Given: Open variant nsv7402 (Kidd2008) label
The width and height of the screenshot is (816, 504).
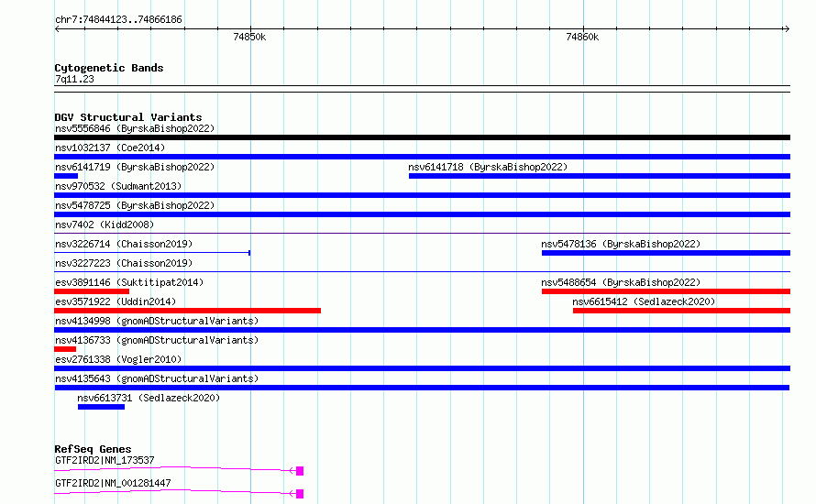Looking at the screenshot, I should (x=105, y=225).
